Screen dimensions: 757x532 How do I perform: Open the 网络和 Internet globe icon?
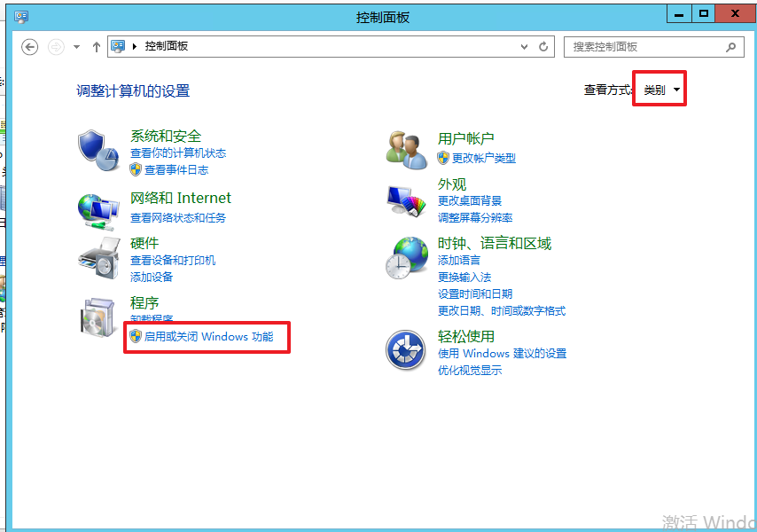(x=98, y=212)
